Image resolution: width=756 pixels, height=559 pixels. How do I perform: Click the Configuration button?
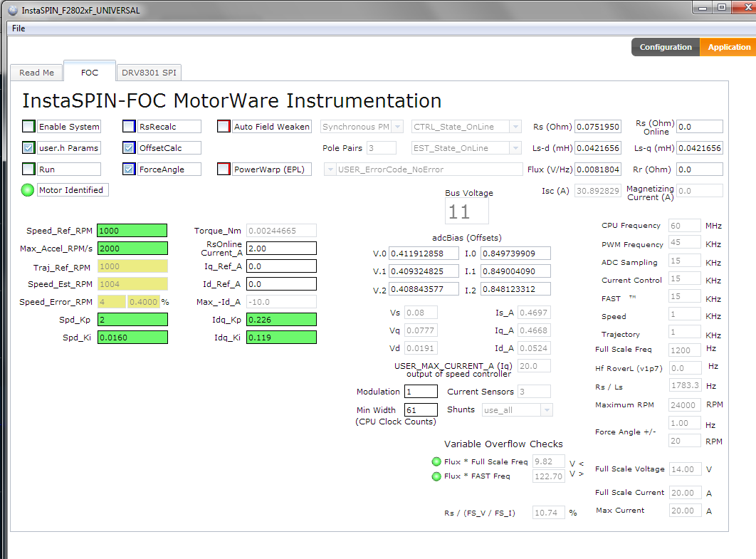point(666,47)
